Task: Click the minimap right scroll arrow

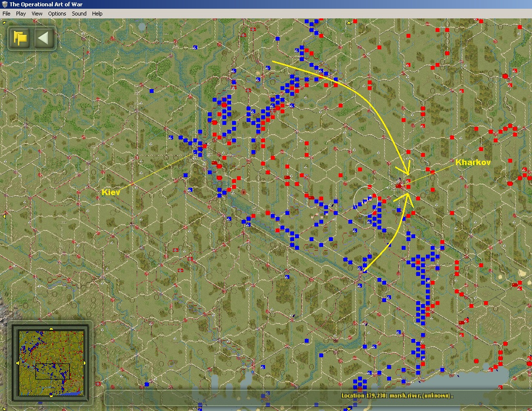Action: (84, 363)
